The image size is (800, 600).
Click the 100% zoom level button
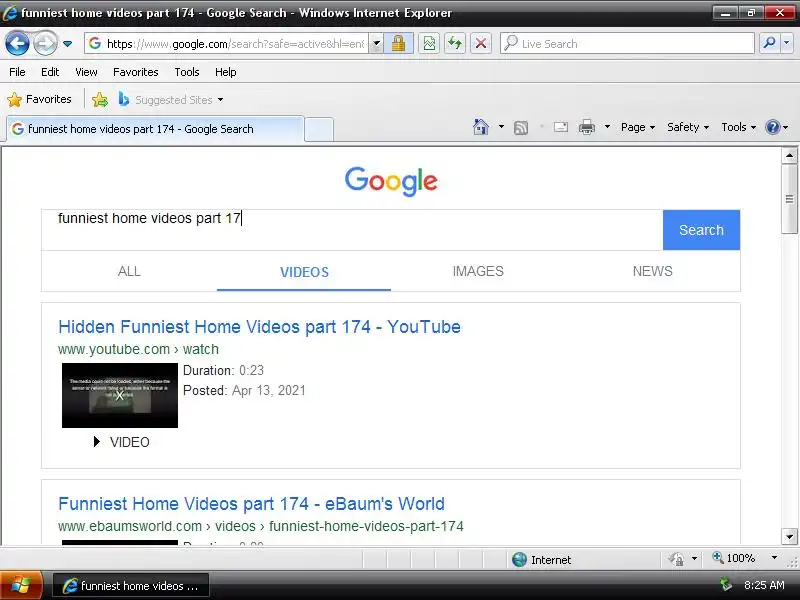(x=734, y=558)
